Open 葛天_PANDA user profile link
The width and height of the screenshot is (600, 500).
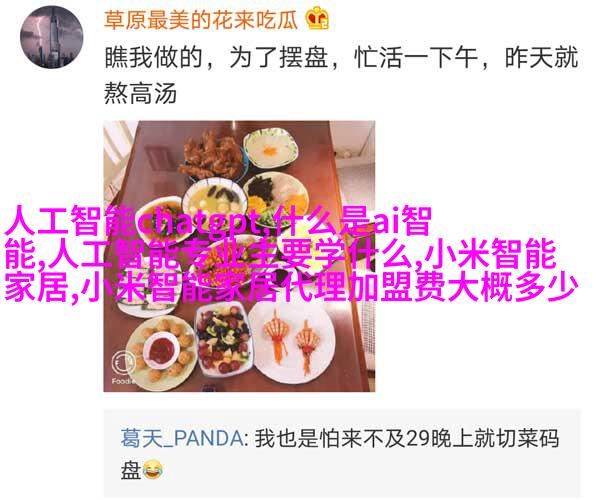pyautogui.click(x=182, y=438)
